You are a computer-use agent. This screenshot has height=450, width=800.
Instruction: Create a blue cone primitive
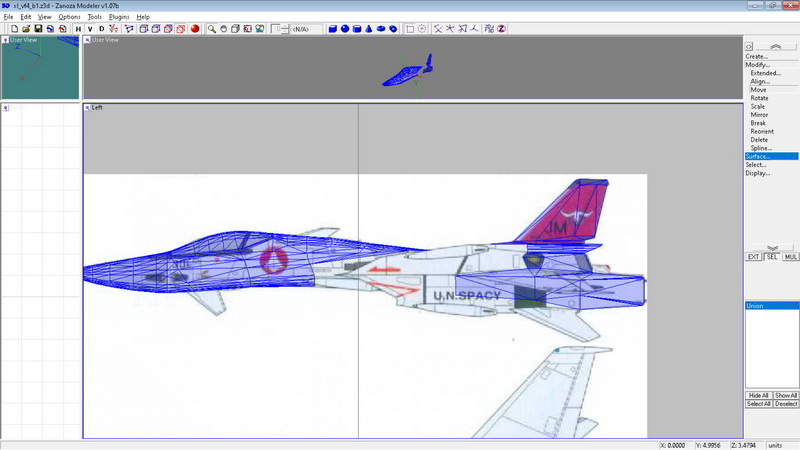tap(369, 29)
